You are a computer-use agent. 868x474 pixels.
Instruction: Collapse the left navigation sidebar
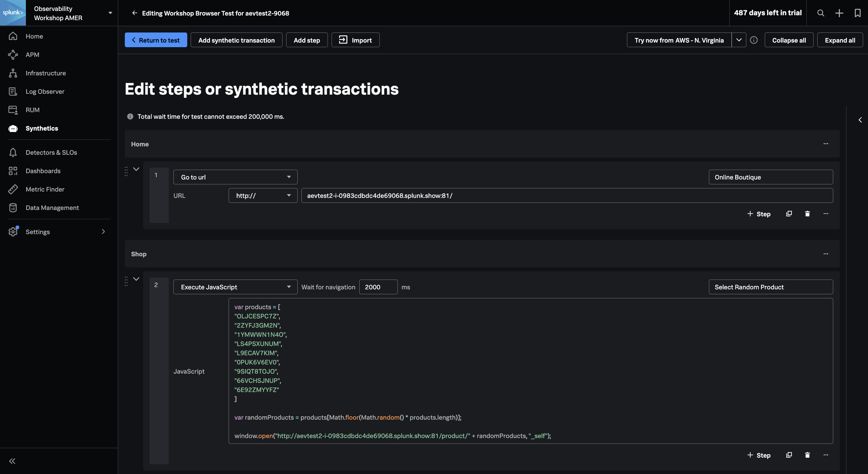click(x=12, y=461)
